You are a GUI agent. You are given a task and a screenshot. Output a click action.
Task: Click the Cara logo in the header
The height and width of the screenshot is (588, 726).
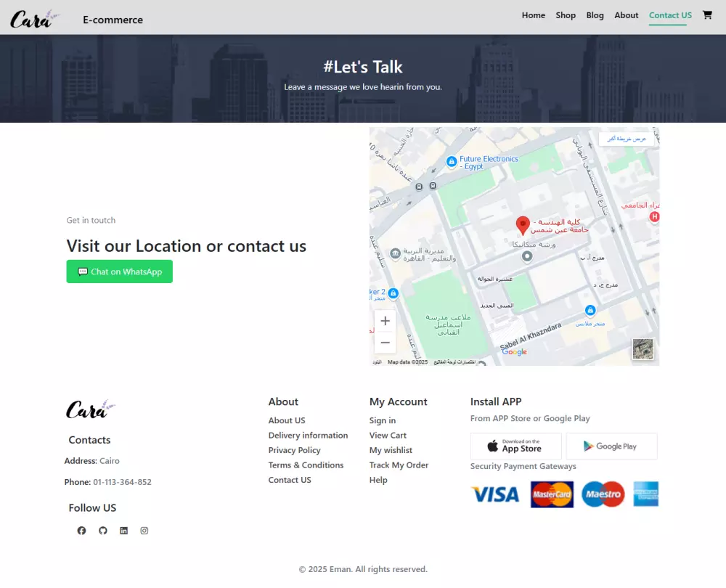coord(32,17)
